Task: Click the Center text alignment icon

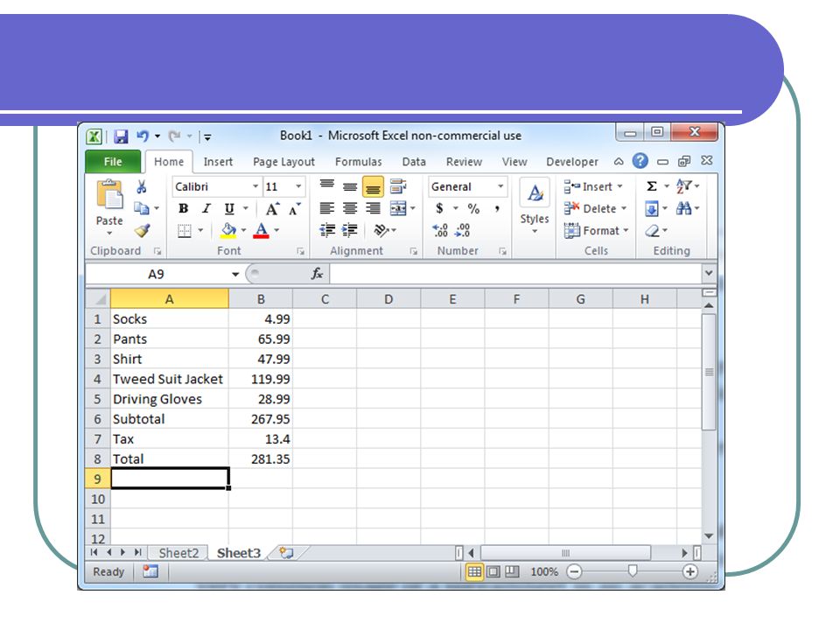Action: [350, 208]
